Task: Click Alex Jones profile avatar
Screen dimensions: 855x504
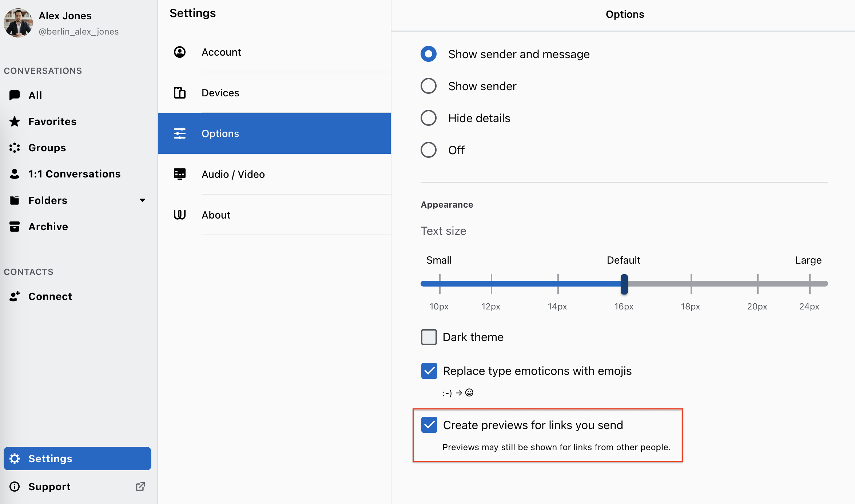Action: (18, 23)
